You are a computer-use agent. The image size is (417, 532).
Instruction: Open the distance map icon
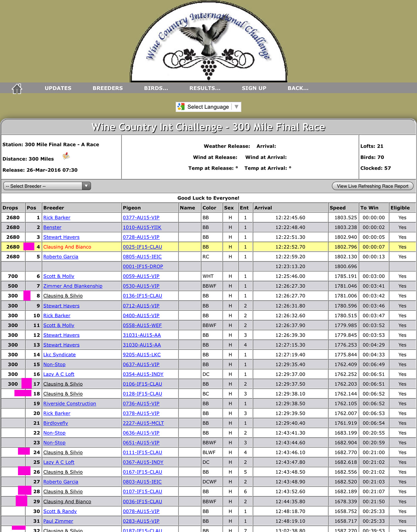66,156
